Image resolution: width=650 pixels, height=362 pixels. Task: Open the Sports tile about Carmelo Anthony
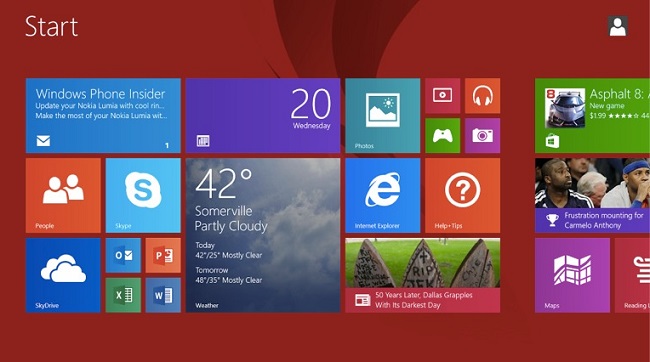click(x=592, y=195)
